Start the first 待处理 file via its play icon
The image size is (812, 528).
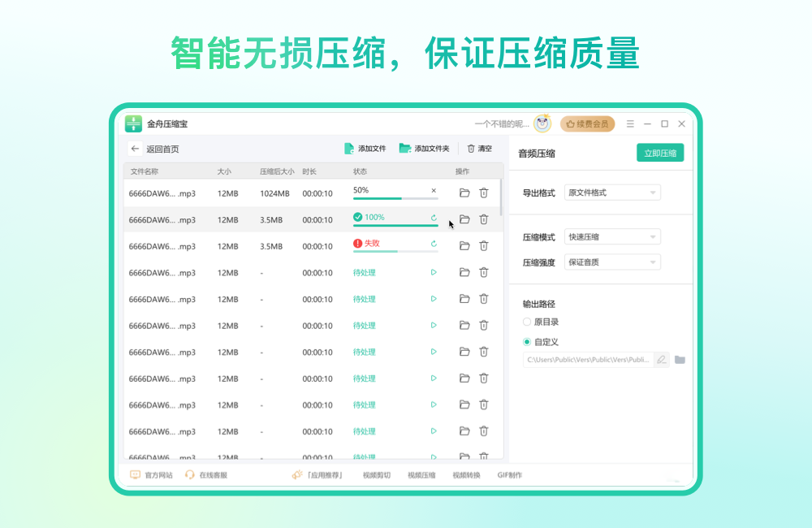pyautogui.click(x=434, y=272)
